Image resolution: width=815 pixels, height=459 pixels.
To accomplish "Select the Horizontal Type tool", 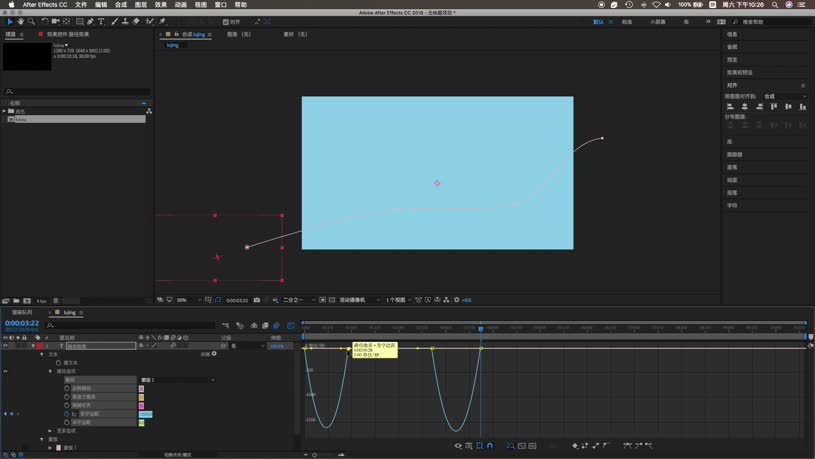I will 101,21.
